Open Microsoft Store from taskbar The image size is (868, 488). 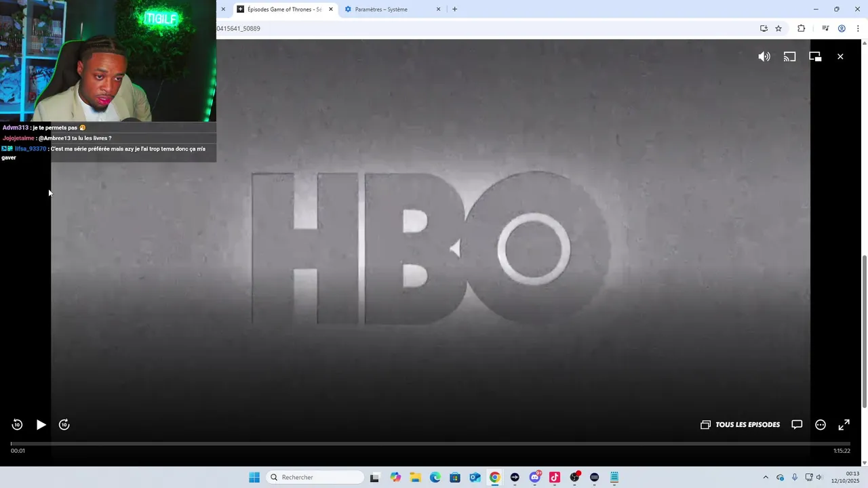coord(455,477)
